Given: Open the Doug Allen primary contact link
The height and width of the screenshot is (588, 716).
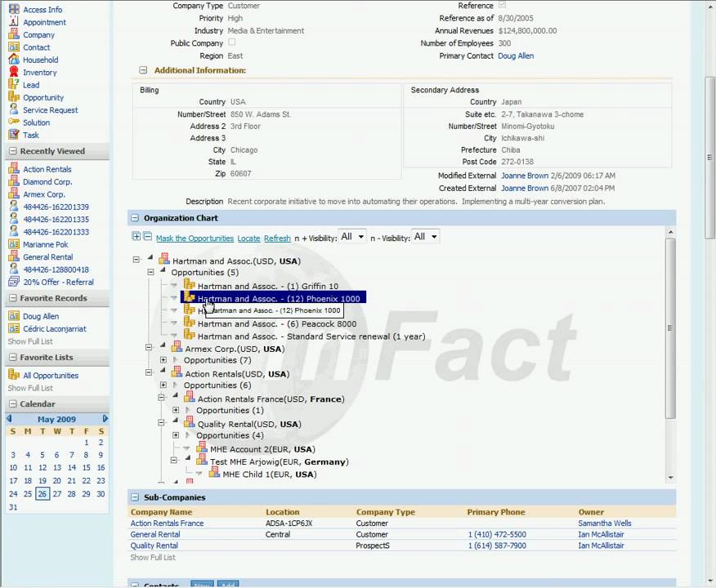Looking at the screenshot, I should point(516,56).
